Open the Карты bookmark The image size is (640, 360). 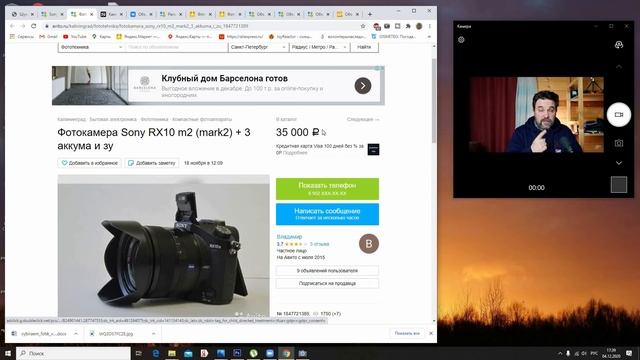[102, 37]
